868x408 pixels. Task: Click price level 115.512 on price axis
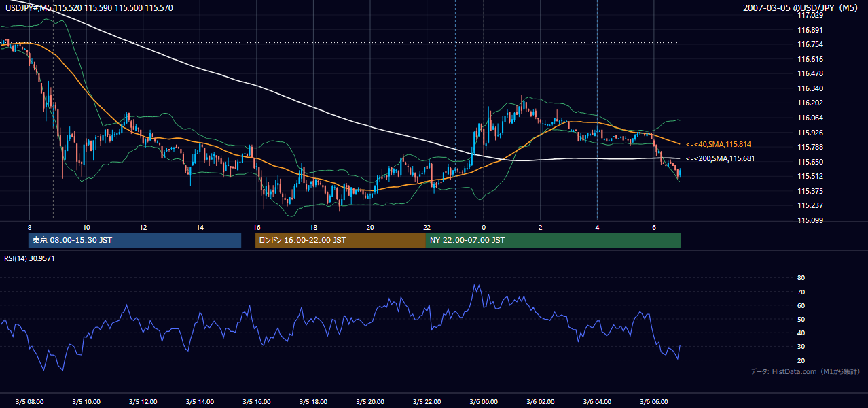pyautogui.click(x=810, y=176)
